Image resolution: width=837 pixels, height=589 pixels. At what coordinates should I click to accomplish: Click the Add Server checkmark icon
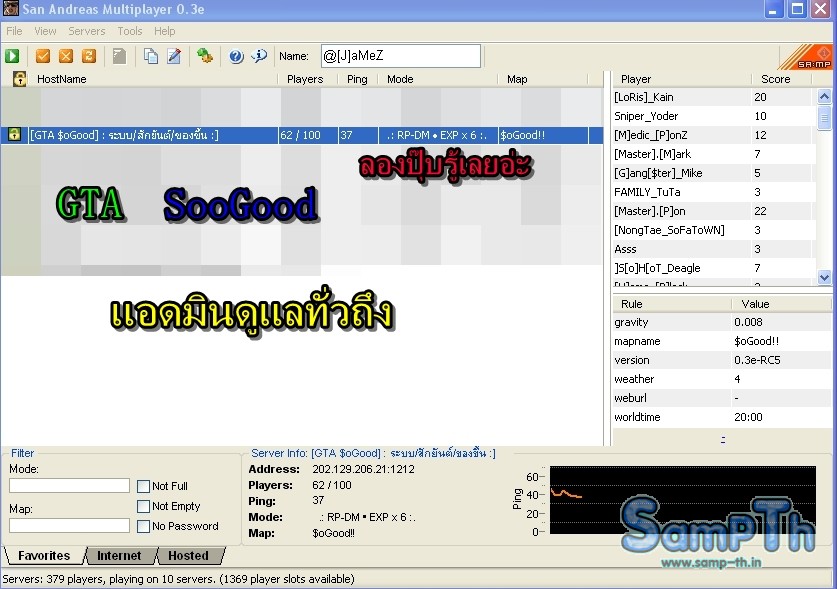coord(43,56)
